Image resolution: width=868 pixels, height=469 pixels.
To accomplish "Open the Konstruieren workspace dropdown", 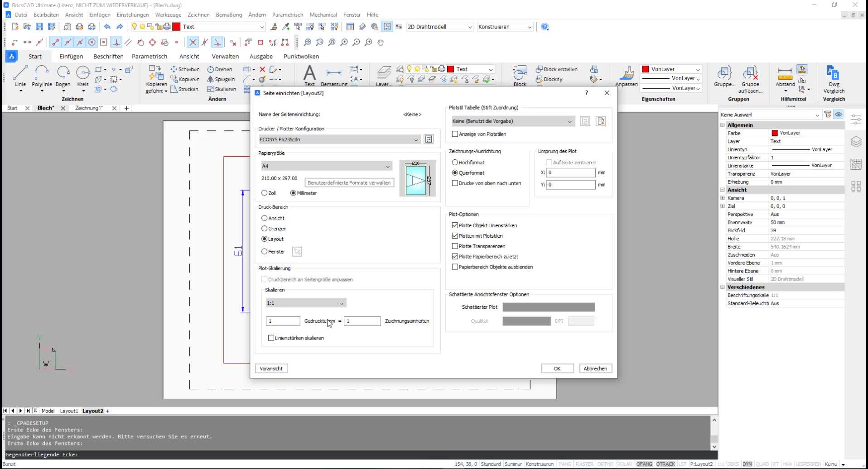I will (505, 27).
